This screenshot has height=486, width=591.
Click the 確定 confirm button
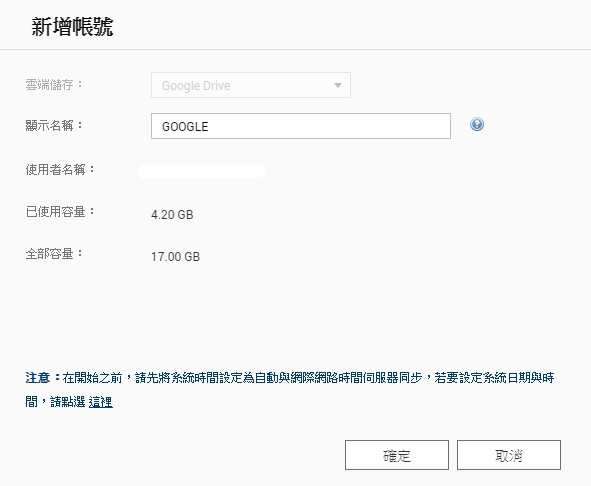click(397, 455)
